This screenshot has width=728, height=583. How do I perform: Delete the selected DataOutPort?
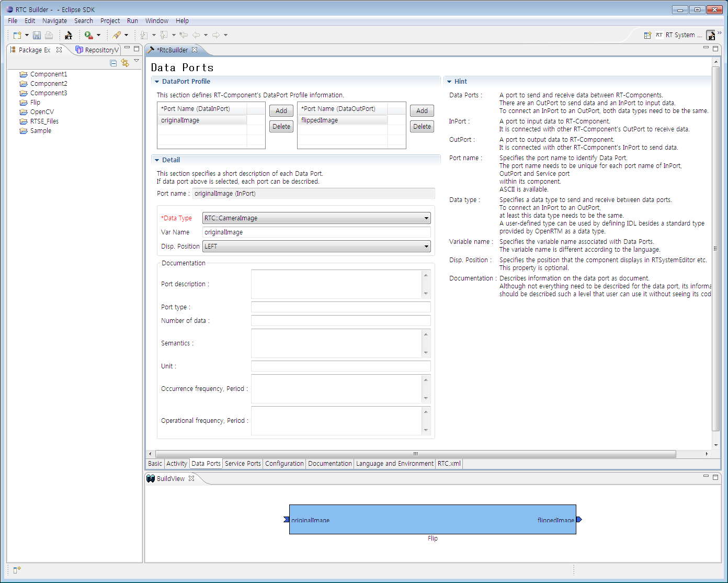422,127
